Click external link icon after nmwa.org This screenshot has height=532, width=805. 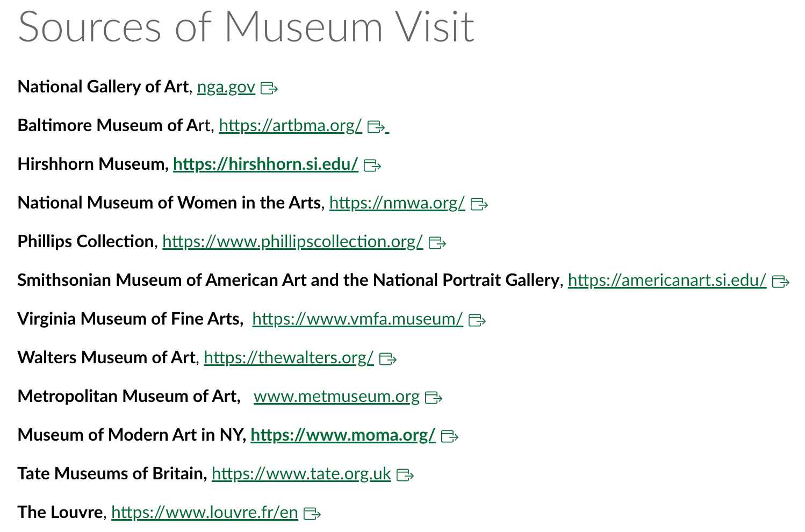479,204
